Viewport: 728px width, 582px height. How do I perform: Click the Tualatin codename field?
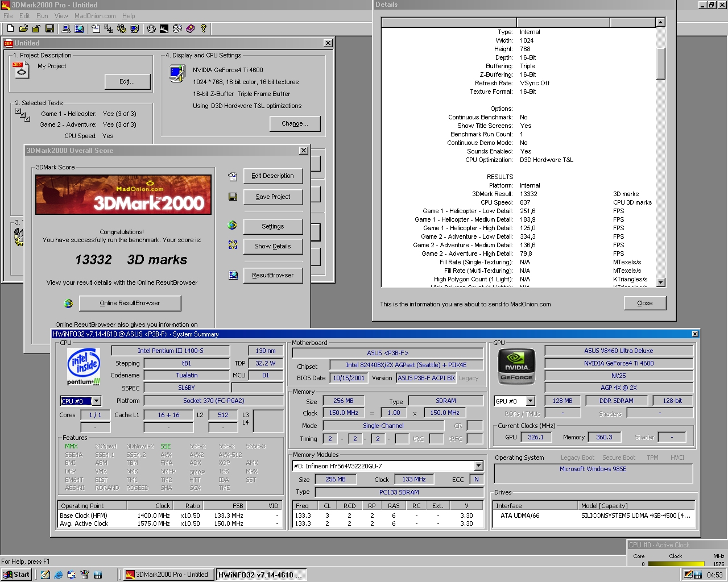[187, 375]
